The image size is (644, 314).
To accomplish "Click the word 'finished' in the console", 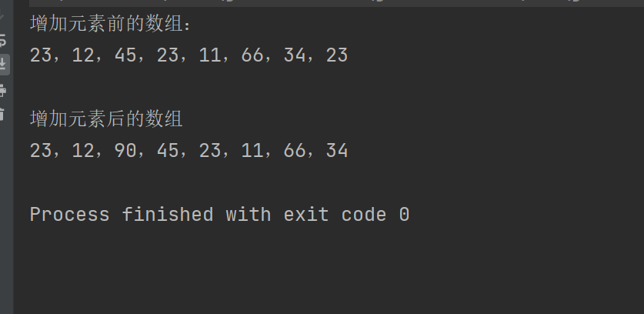I will pyautogui.click(x=167, y=215).
